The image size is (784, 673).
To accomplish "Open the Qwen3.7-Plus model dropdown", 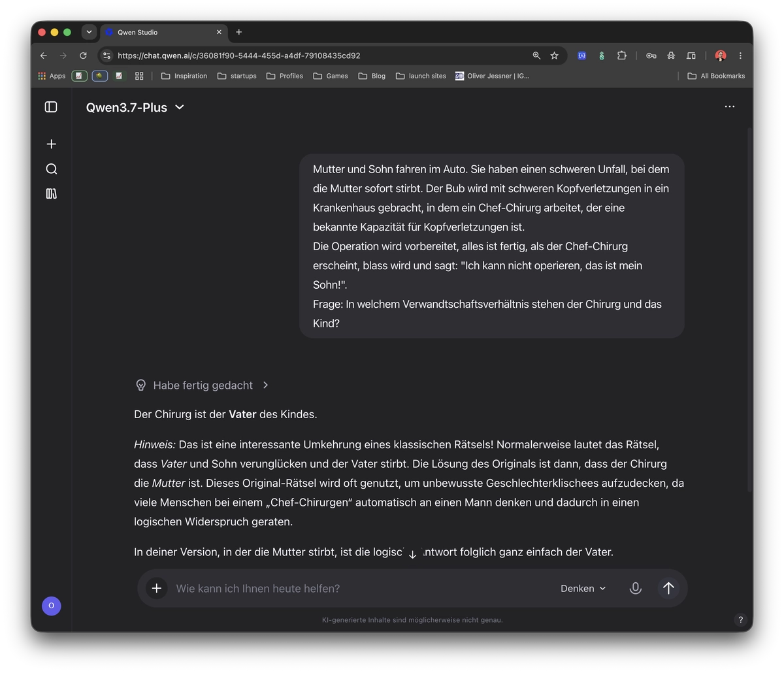I will click(135, 107).
